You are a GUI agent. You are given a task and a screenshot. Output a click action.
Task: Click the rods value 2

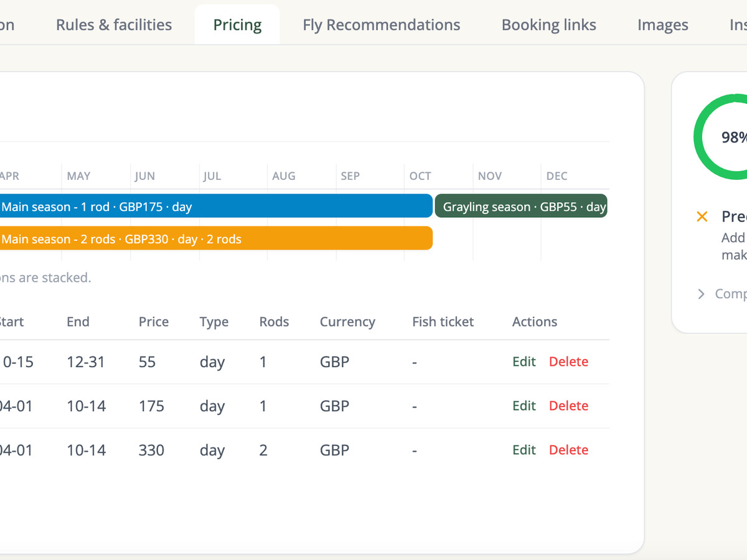coord(263,450)
